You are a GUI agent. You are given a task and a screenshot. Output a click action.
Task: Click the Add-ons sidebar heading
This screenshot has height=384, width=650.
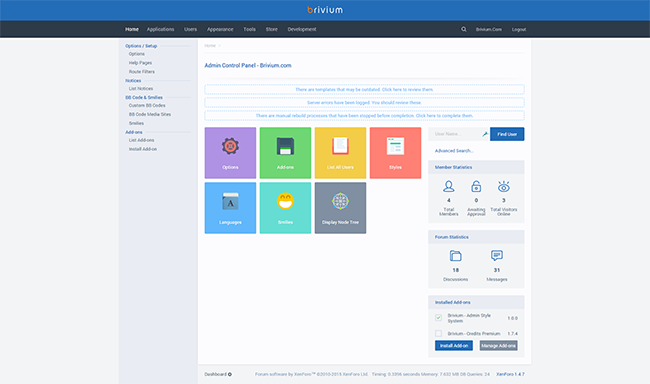[x=133, y=132]
